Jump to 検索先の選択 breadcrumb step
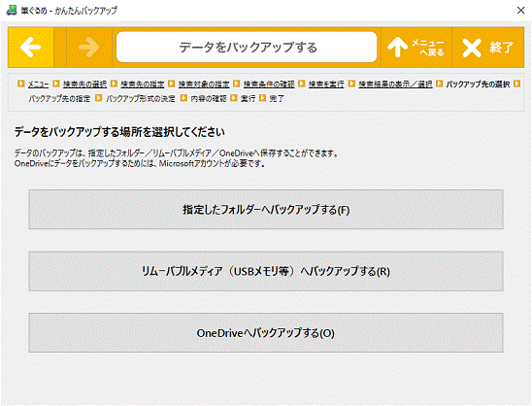The width and height of the screenshot is (532, 406). [84, 84]
